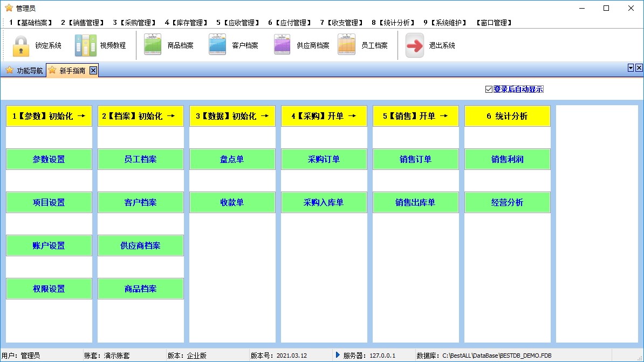Open the 5【应收管理】 menu
Image resolution: width=644 pixels, height=362 pixels.
coord(237,23)
